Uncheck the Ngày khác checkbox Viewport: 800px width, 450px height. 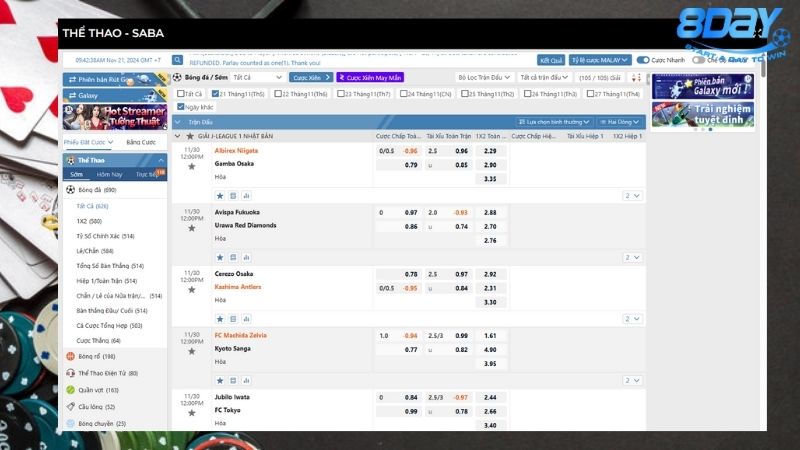tap(181, 107)
